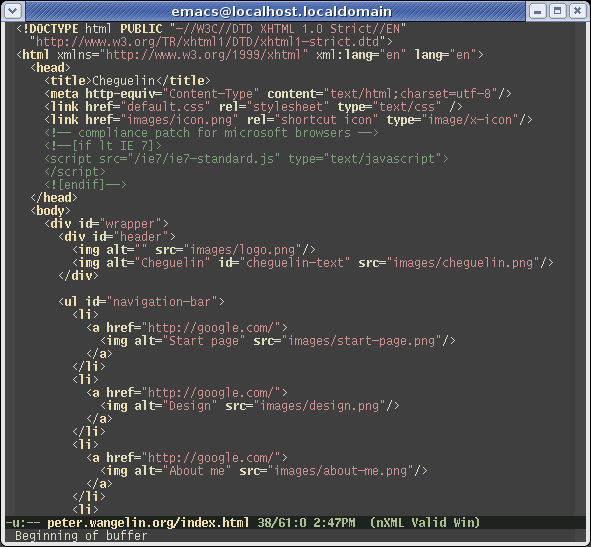Click the "images/icon.png" href value
The width and height of the screenshot is (591, 547).
pos(179,120)
